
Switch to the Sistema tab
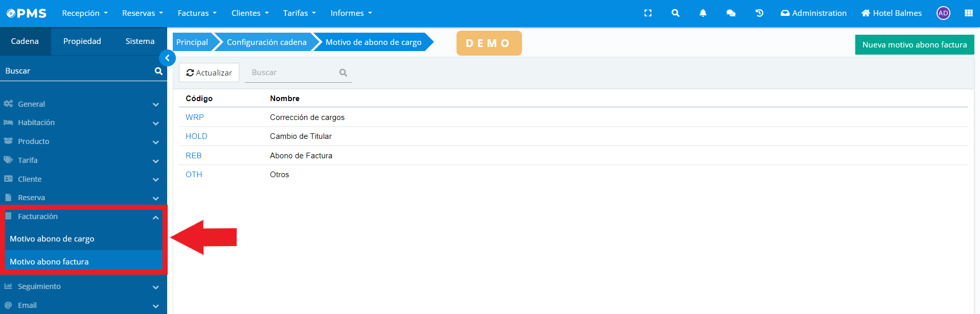tap(140, 41)
